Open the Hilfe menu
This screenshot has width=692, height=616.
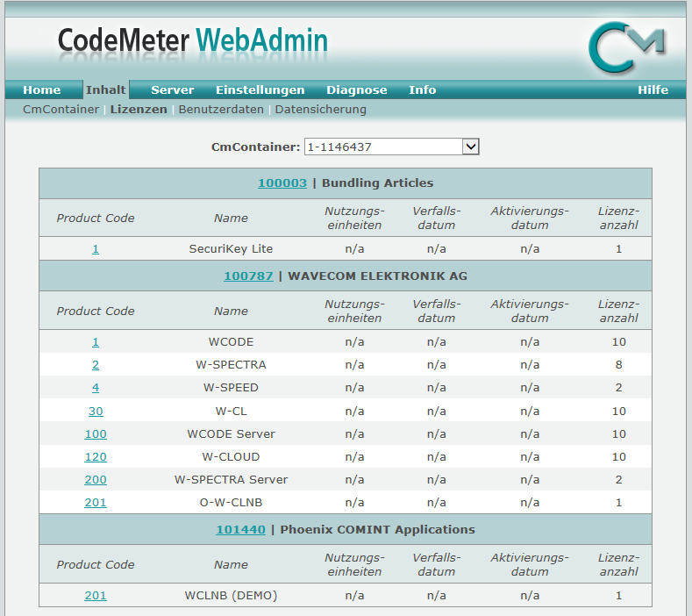653,90
